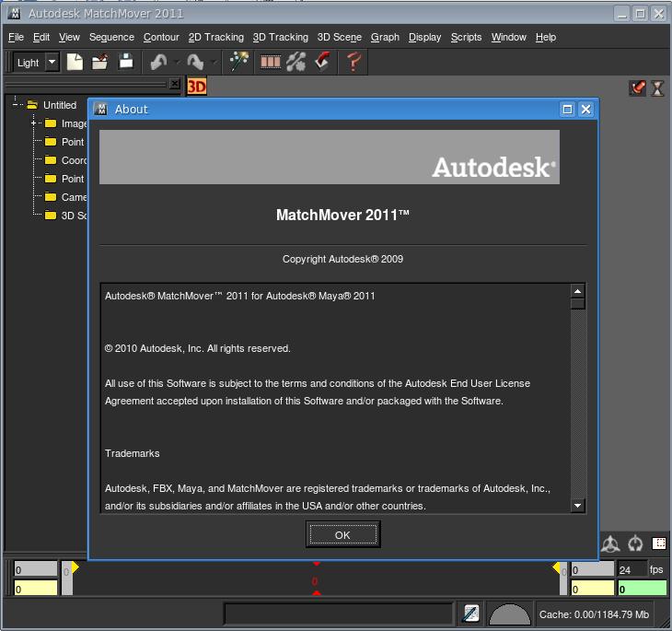Click the dotted selection frame icon

click(x=659, y=543)
